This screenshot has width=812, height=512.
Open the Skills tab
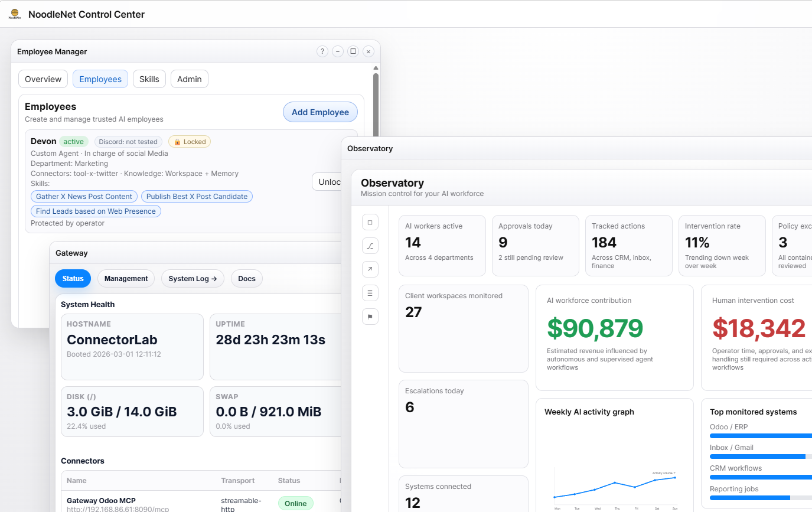point(149,79)
